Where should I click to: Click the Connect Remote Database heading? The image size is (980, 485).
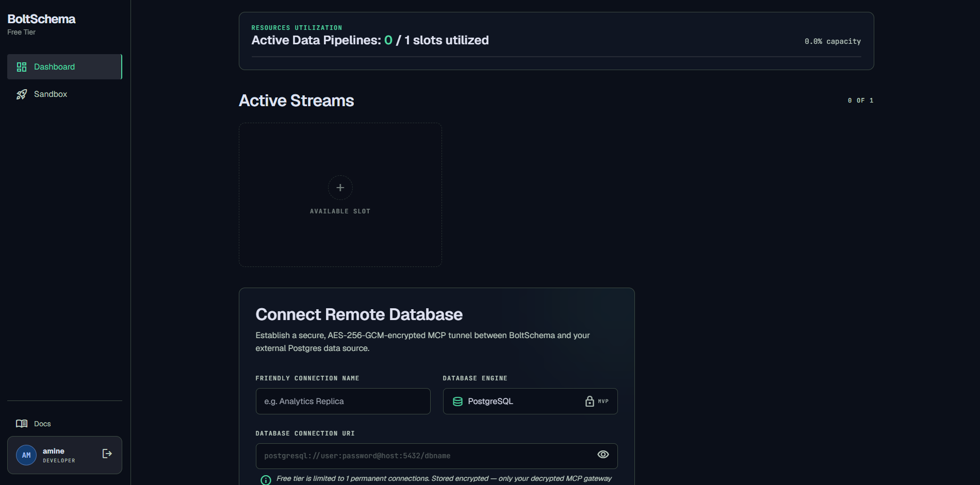359,314
